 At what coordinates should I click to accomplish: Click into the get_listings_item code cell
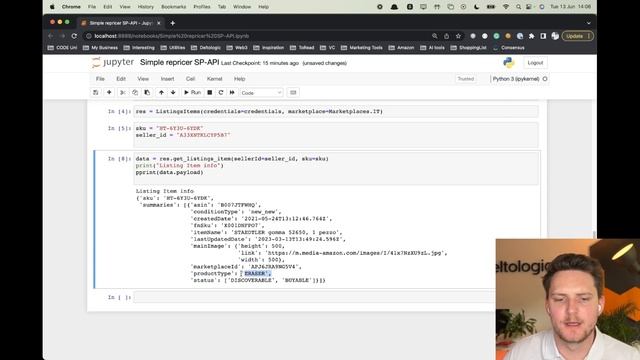(336, 168)
